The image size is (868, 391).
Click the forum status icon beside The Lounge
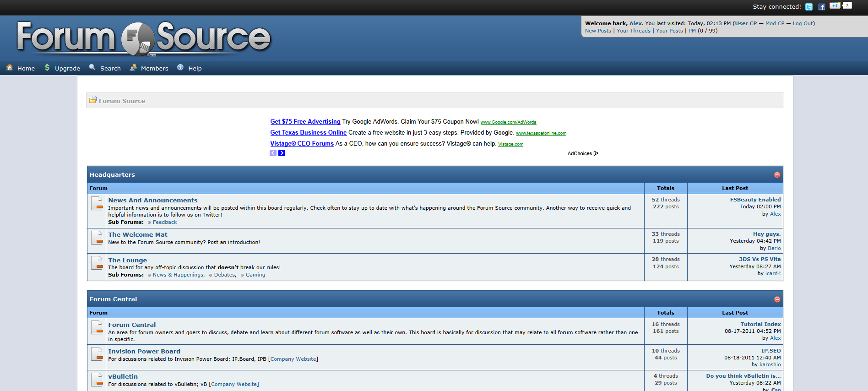click(x=97, y=263)
